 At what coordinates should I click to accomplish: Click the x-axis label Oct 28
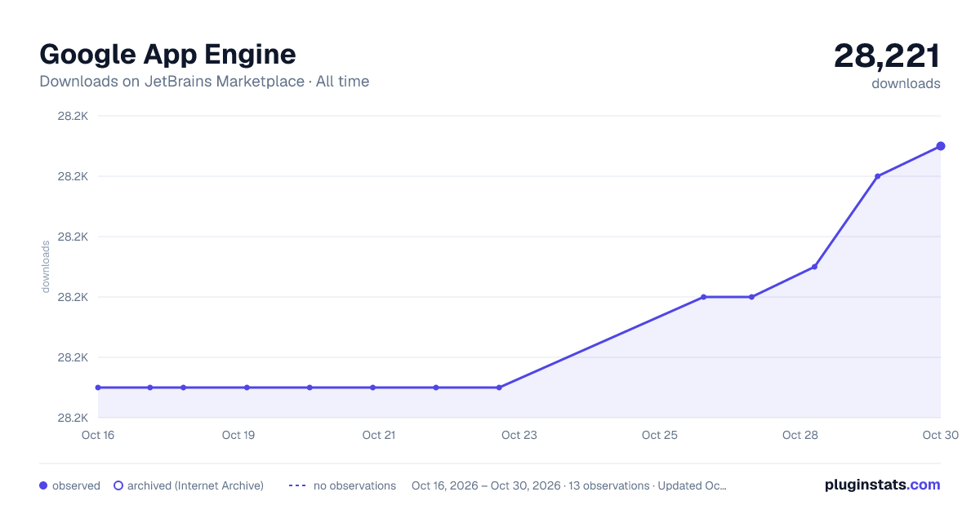point(800,435)
